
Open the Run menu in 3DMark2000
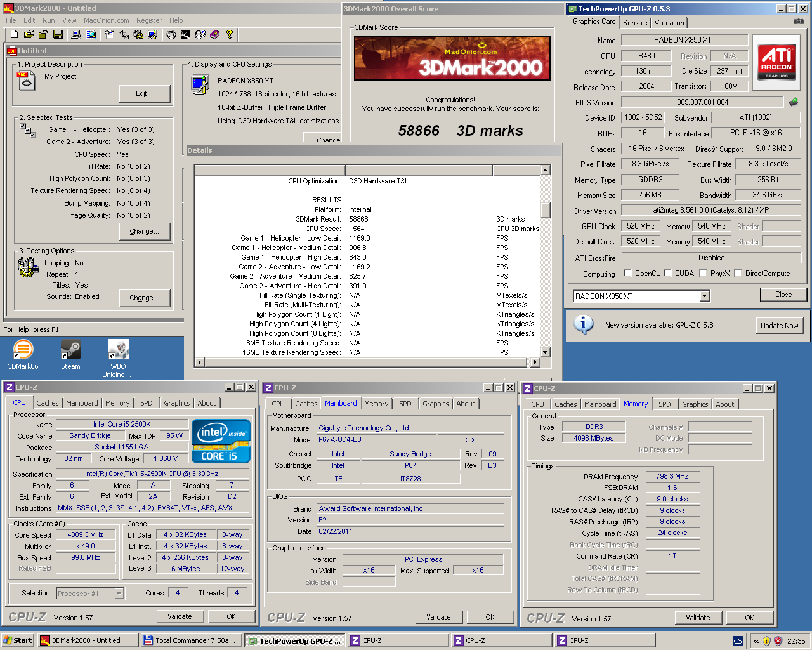(49, 20)
